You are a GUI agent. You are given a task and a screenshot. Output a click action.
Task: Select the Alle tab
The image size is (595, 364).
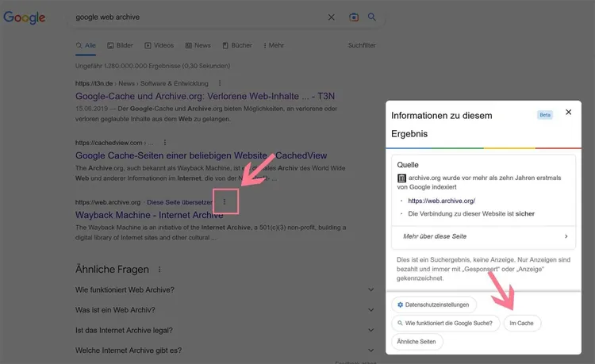pos(86,45)
